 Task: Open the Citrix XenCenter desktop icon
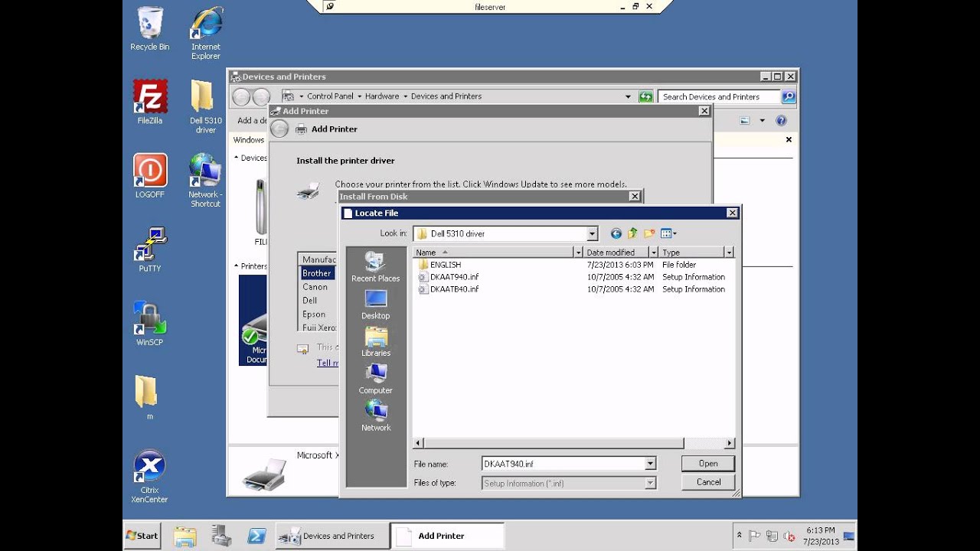(x=149, y=477)
